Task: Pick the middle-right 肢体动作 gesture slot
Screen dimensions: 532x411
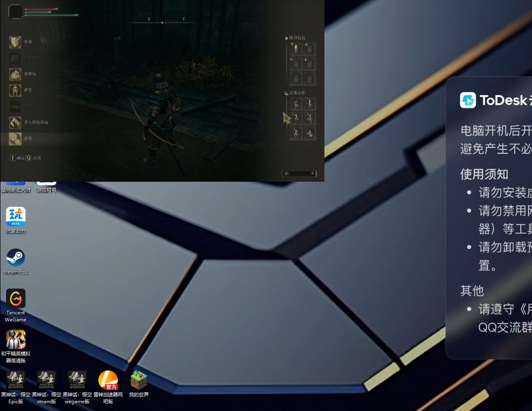Action: [x=309, y=118]
